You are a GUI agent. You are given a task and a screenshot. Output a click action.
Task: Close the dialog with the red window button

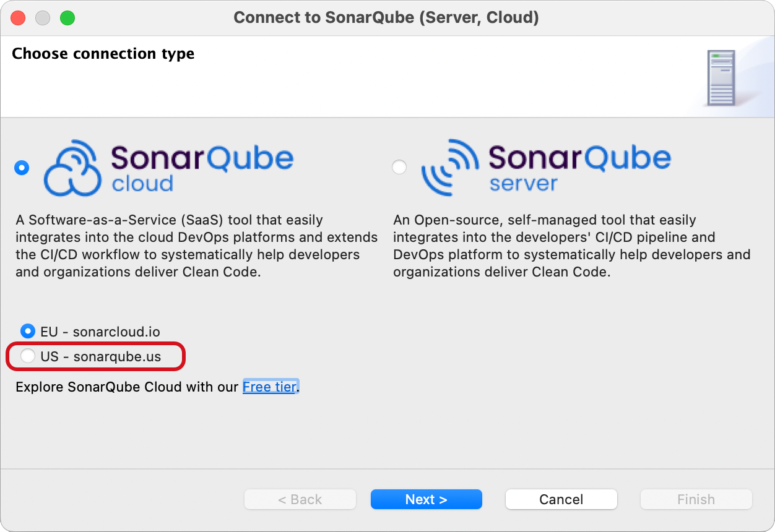pyautogui.click(x=19, y=18)
